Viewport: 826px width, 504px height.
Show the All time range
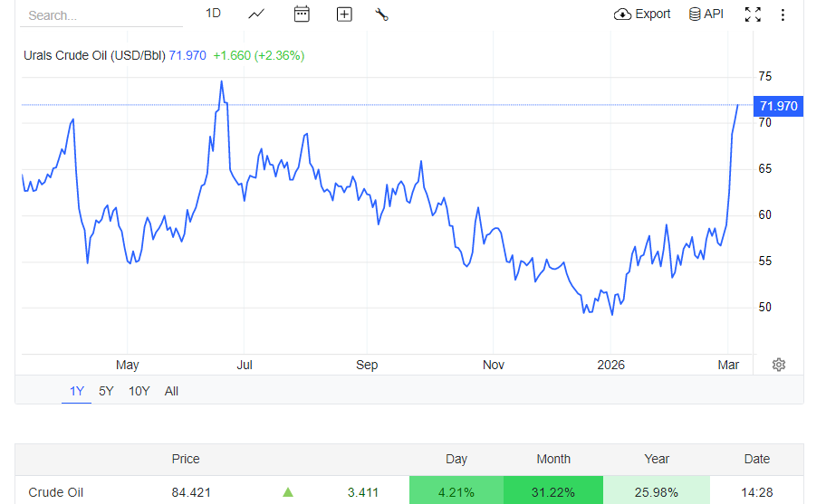171,391
